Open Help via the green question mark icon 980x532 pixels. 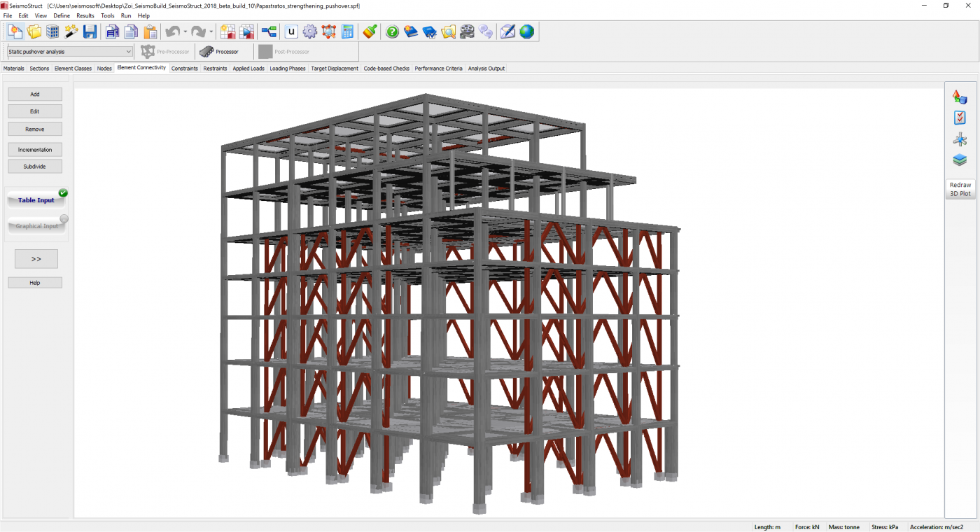(x=393, y=31)
